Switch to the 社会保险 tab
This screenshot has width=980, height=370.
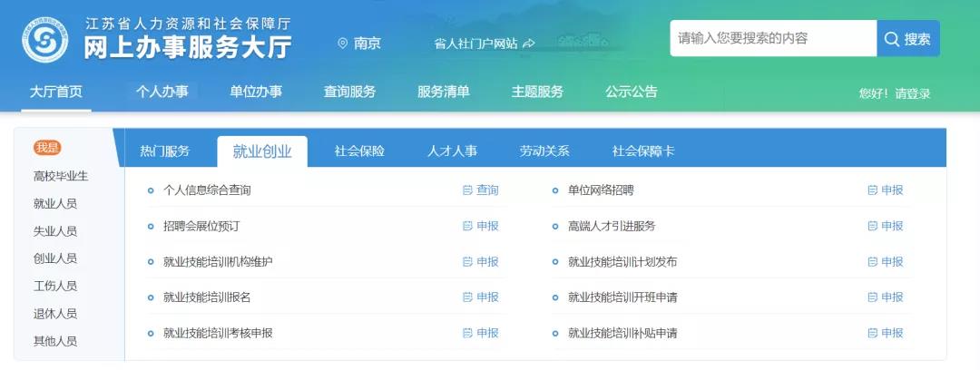pos(359,151)
